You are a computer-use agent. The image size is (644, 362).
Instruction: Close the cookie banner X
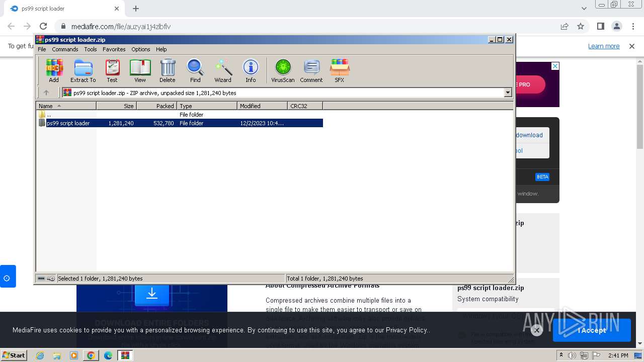tap(536, 330)
